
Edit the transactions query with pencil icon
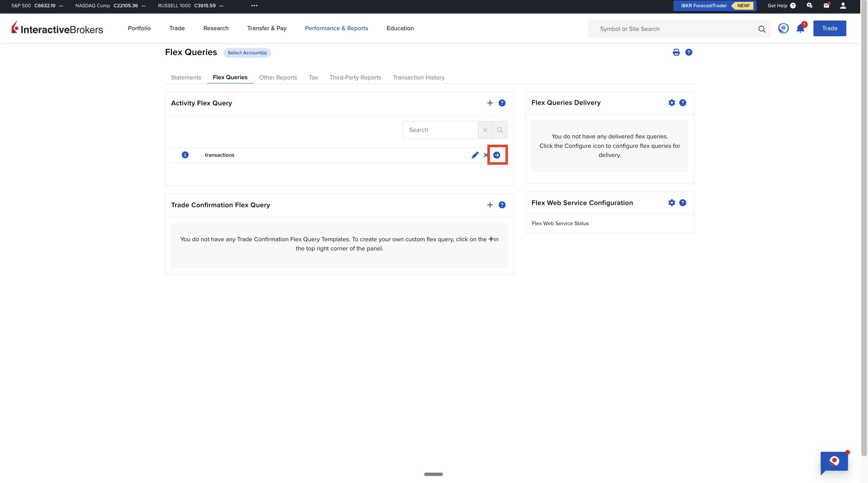(475, 155)
